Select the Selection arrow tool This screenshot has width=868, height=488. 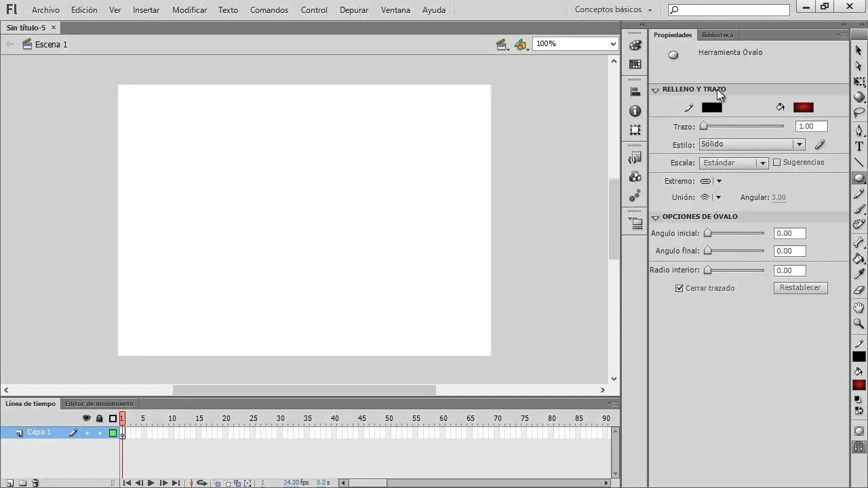click(859, 50)
